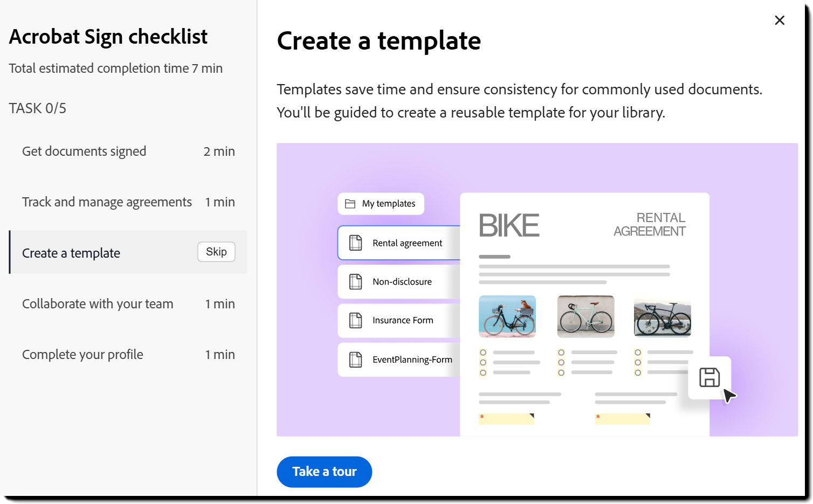813x504 pixels.
Task: Click the Take a tour button
Action: point(324,472)
